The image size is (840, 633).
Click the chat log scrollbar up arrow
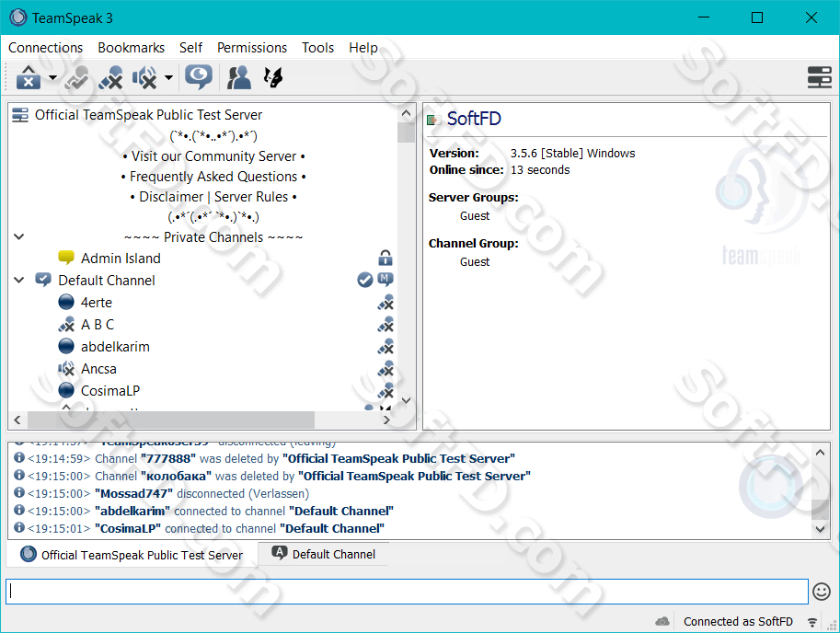[820, 453]
